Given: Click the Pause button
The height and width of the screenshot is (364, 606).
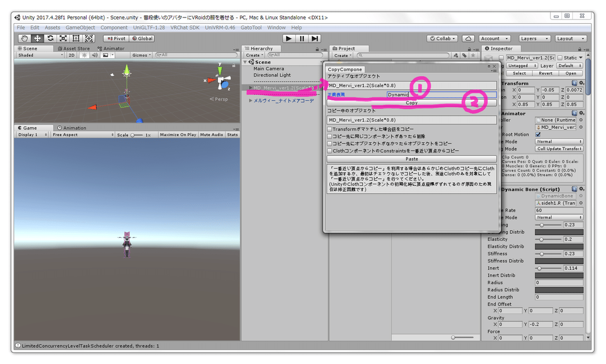Looking at the screenshot, I should [x=301, y=38].
